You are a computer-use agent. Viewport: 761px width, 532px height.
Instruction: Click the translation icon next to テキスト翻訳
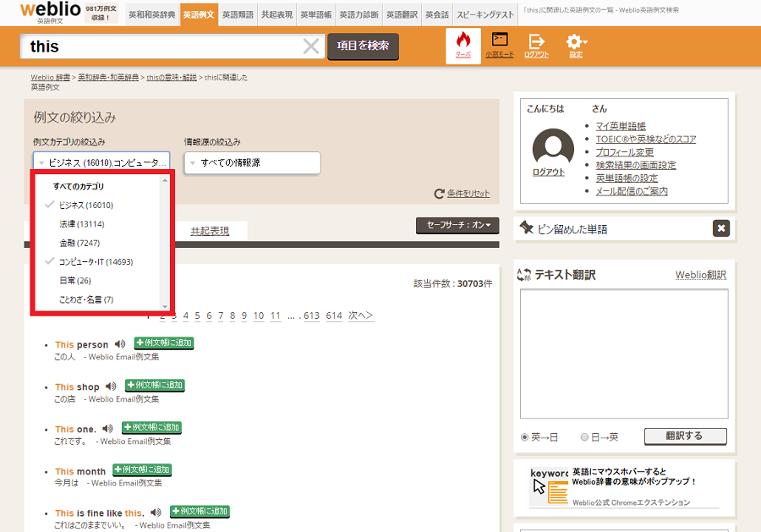coord(523,275)
